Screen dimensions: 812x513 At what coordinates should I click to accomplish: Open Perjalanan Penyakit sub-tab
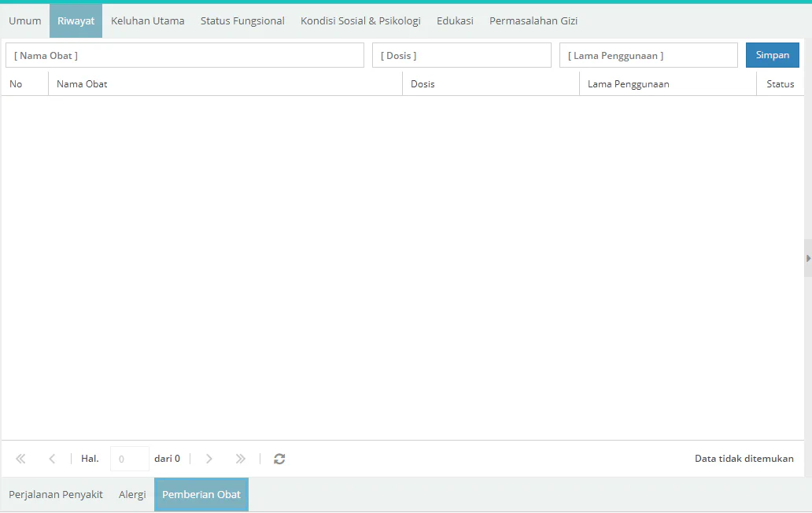point(56,494)
